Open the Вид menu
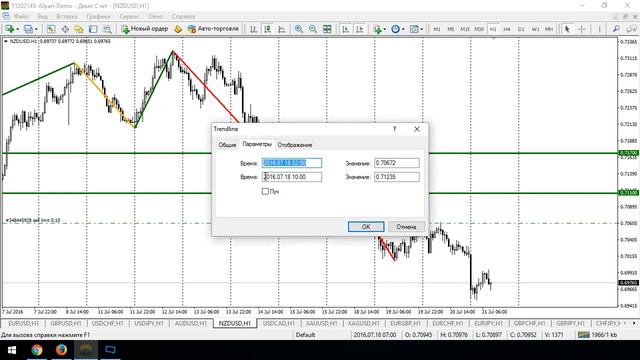Screen dimensions: 640x360 pos(42,16)
